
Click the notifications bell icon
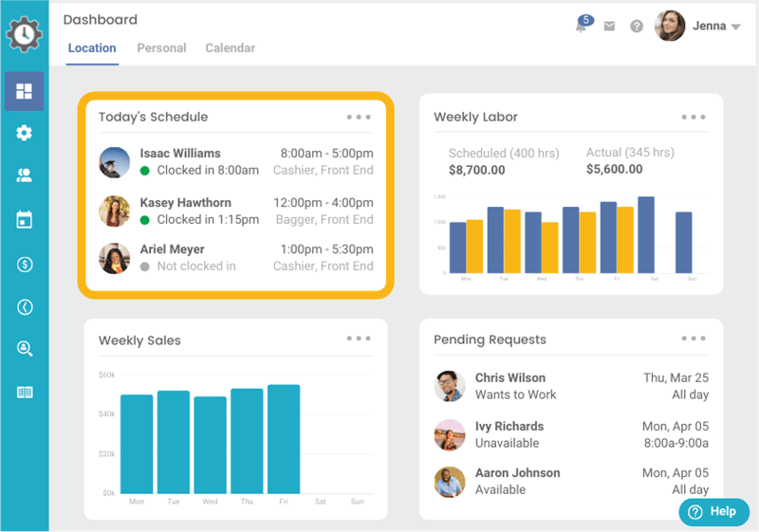581,27
